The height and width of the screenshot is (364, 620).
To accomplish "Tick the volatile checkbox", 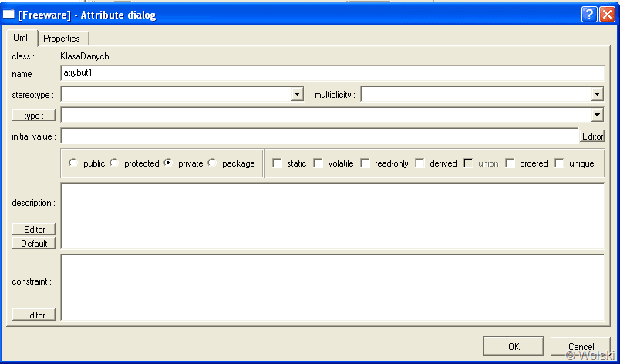I will coord(318,163).
